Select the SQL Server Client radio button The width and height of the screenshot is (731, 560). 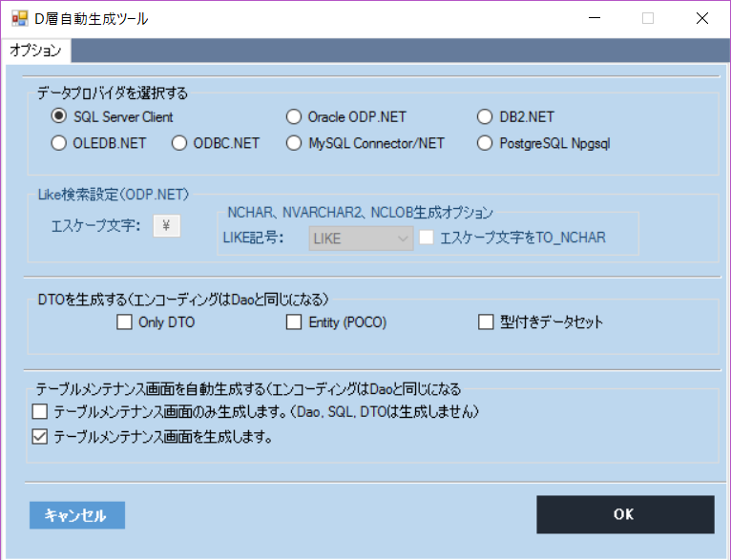point(59,116)
